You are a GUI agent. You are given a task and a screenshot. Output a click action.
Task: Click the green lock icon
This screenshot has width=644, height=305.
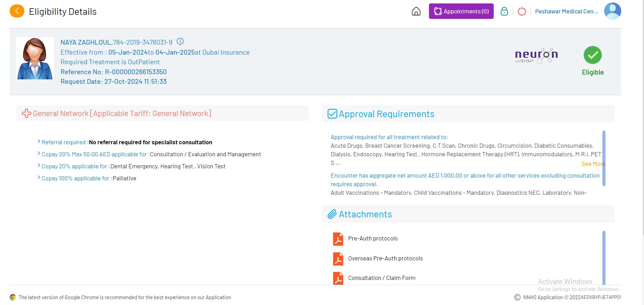pos(504,11)
